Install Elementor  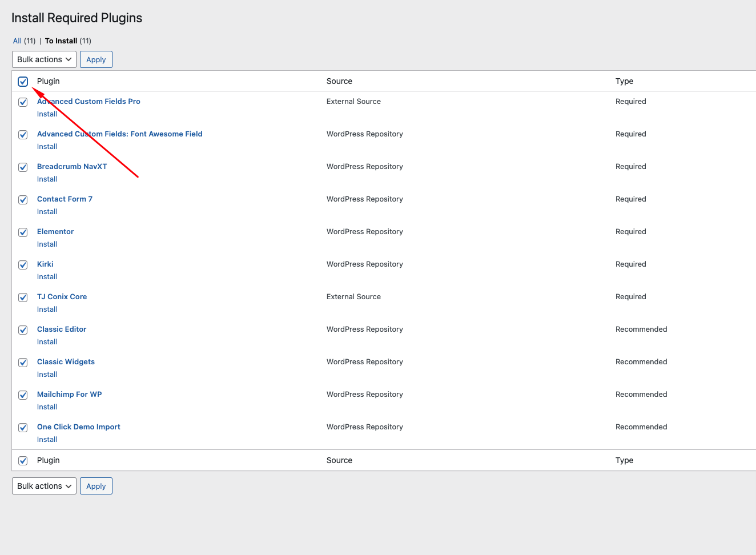point(47,244)
